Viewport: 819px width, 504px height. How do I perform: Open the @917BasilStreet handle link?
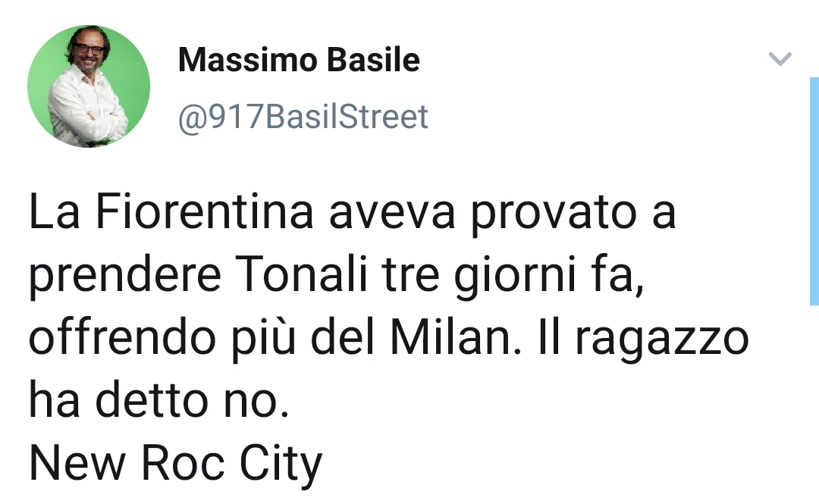(303, 117)
